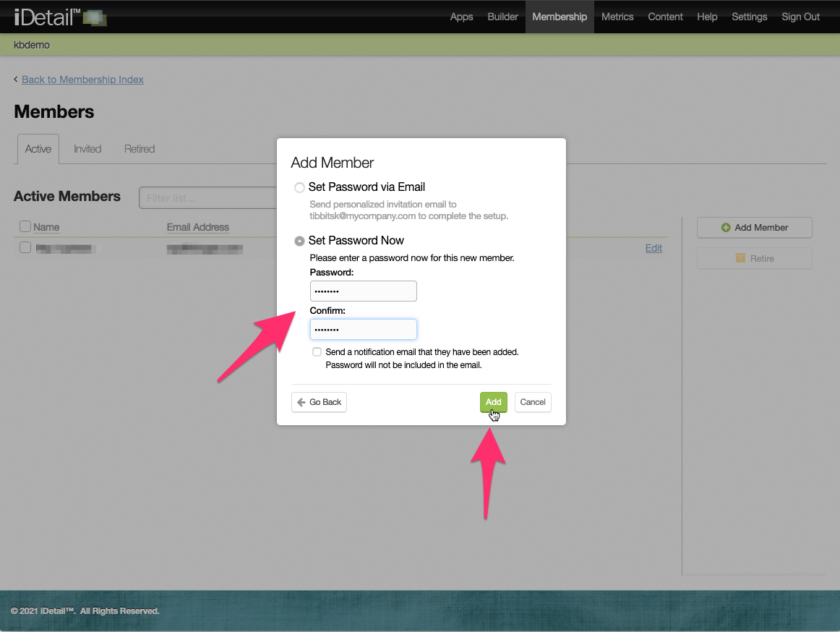The width and height of the screenshot is (840, 632).
Task: Click the blurred member email cell
Action: (205, 248)
